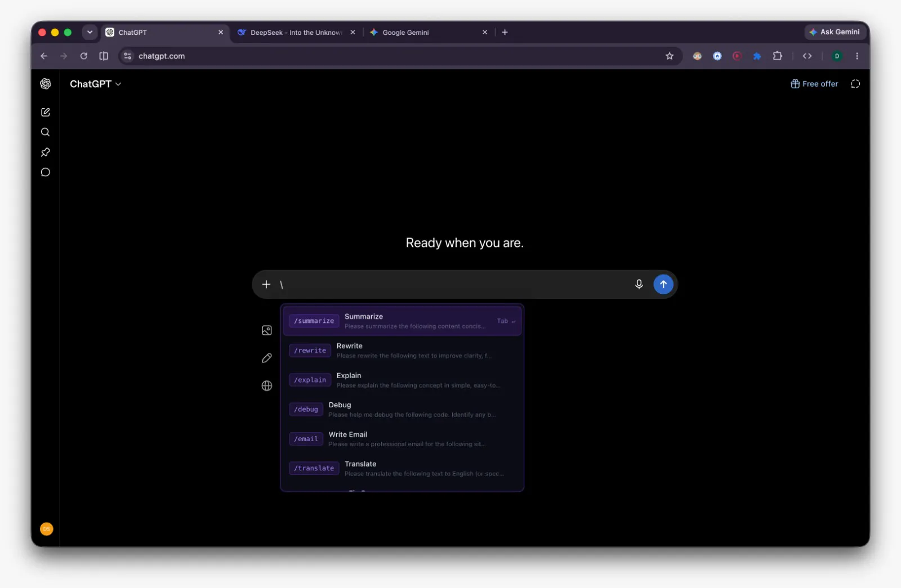Click the image icon below prompt box
901x588 pixels.
[x=267, y=330]
